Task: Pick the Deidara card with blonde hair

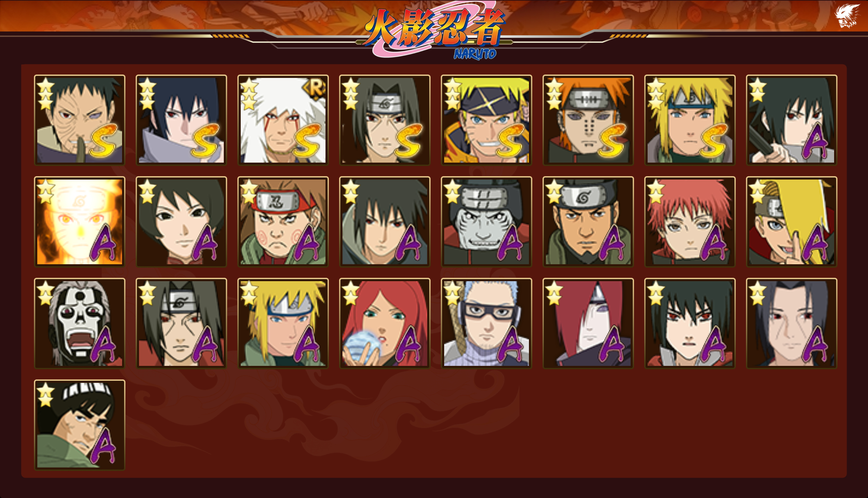Action: click(791, 222)
